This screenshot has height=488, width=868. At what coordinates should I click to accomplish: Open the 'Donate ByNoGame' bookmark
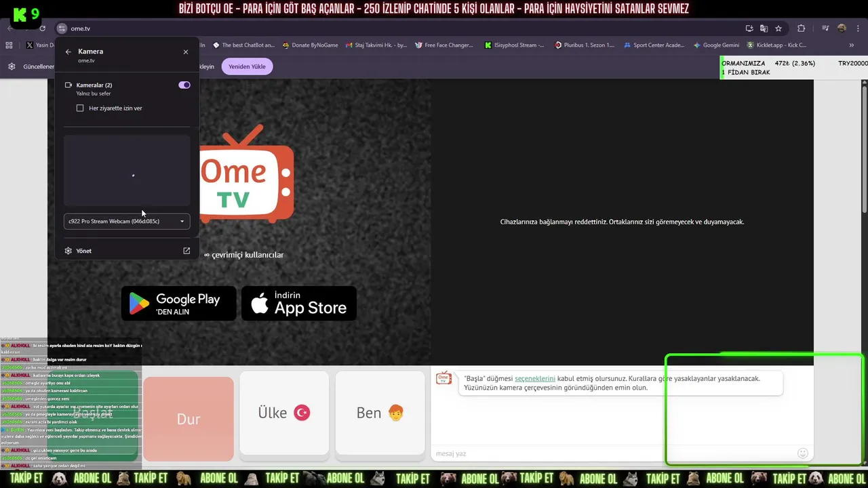[x=309, y=45]
